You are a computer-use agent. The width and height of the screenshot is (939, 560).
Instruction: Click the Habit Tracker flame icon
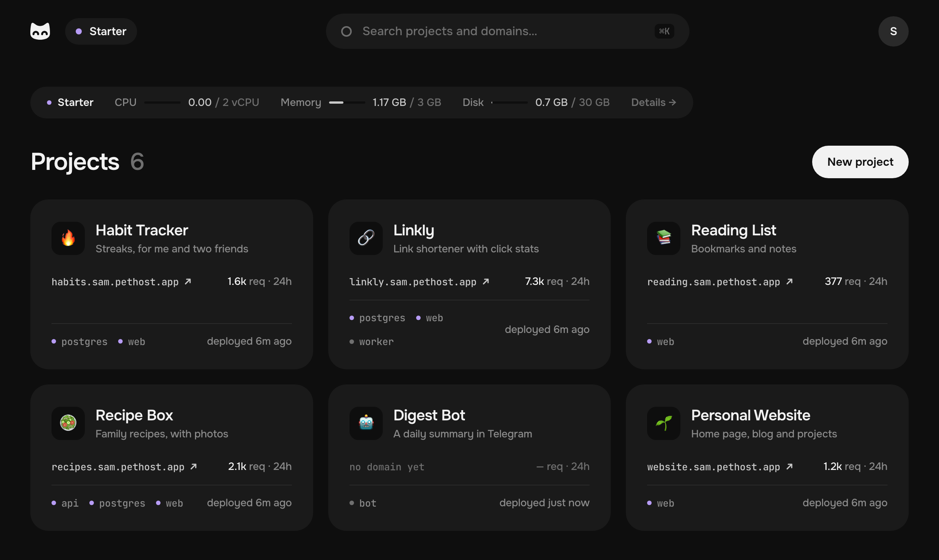pos(68,238)
